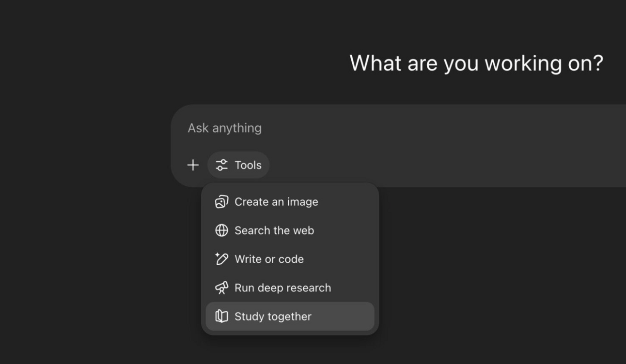Click the "image" text in the first entry
Image resolution: width=626 pixels, height=364 pixels.
point(304,202)
